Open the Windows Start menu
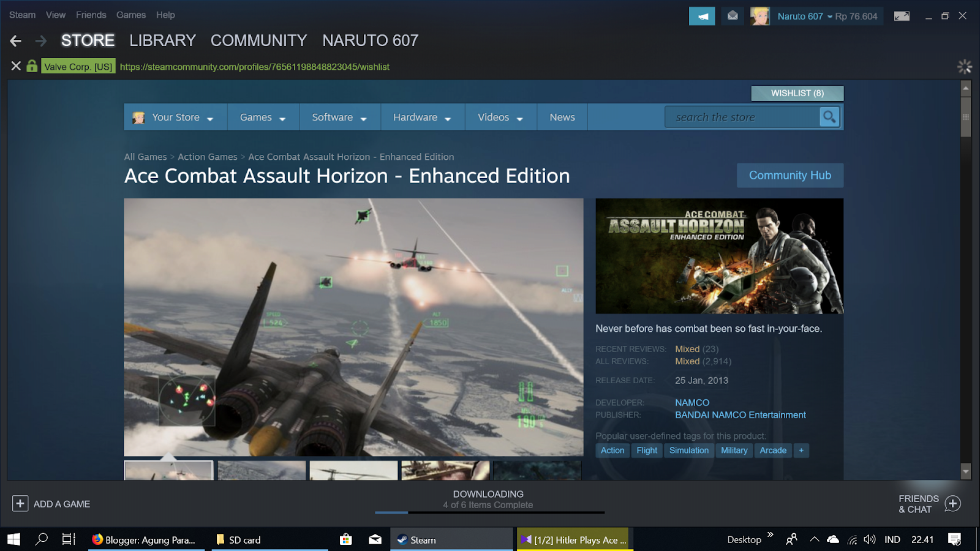This screenshot has width=980, height=551. click(14, 539)
